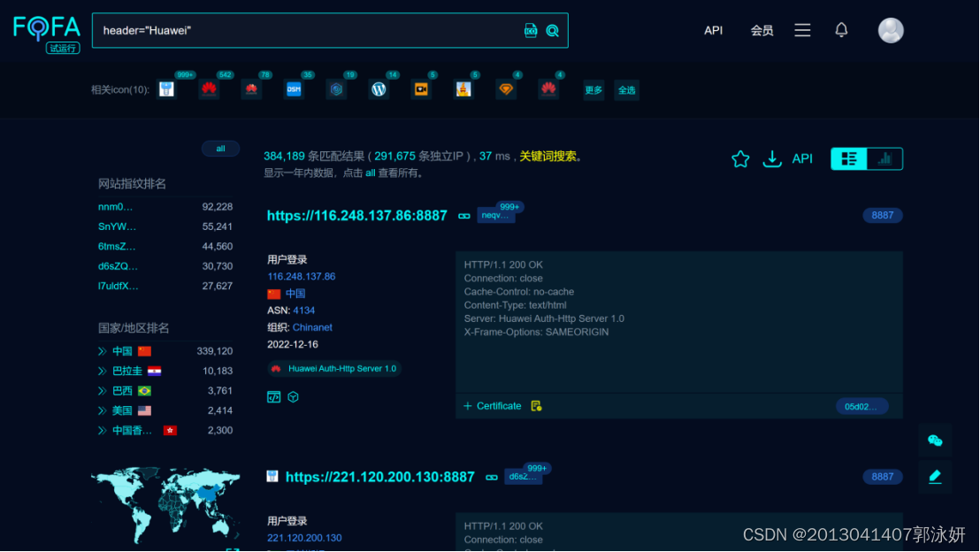This screenshot has width=980, height=552.
Task: Filter by temple picture icon
Action: point(463,89)
